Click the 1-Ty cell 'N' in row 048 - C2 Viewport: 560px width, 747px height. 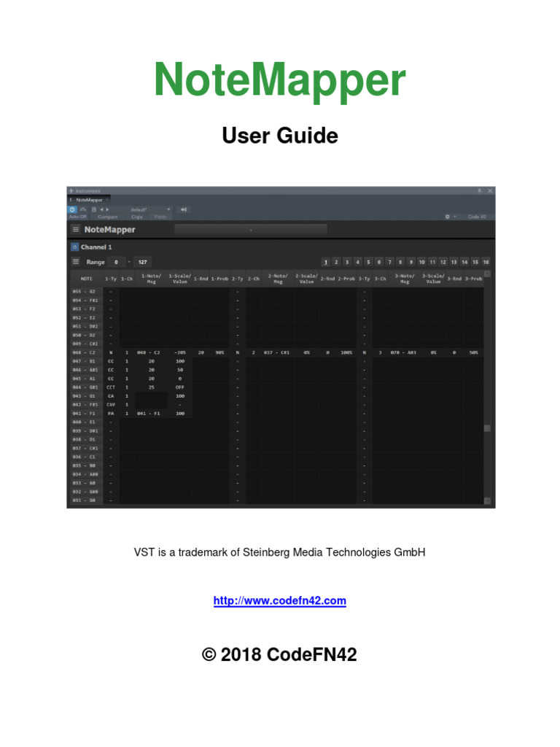coord(111,352)
